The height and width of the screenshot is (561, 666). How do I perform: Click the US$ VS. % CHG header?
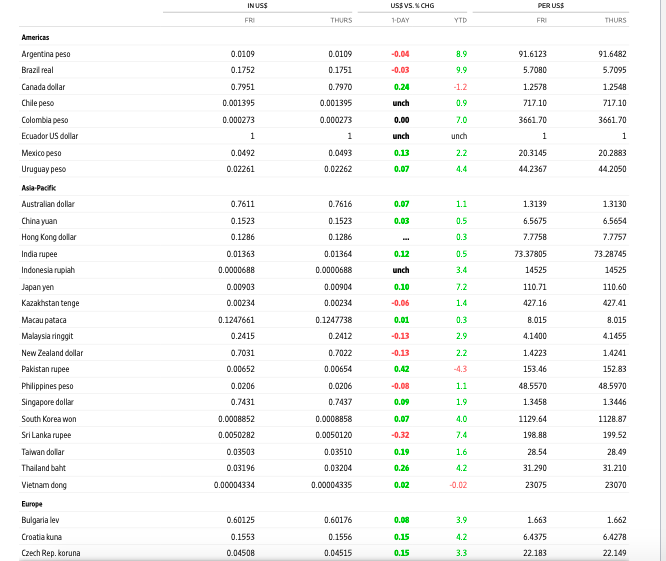click(412, 6)
